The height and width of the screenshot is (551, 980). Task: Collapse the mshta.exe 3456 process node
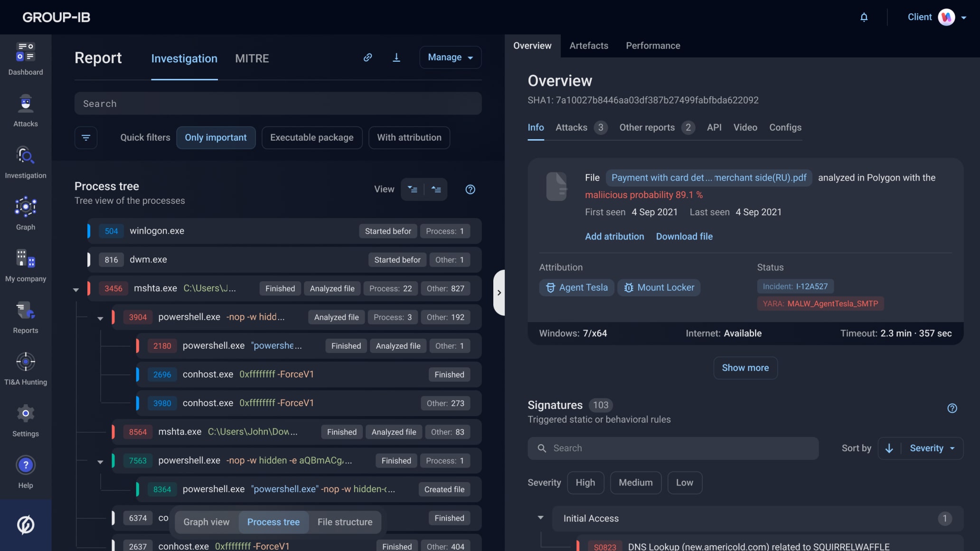[x=76, y=289]
